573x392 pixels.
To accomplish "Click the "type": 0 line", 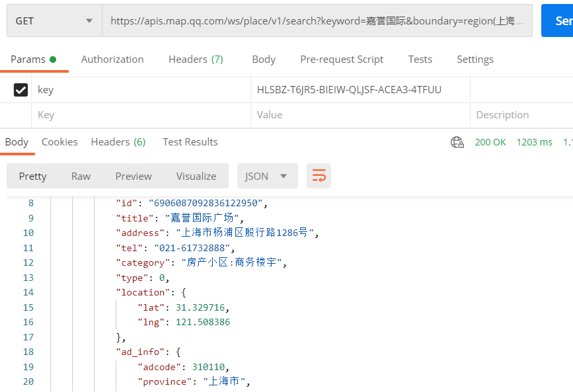I will click(143, 278).
